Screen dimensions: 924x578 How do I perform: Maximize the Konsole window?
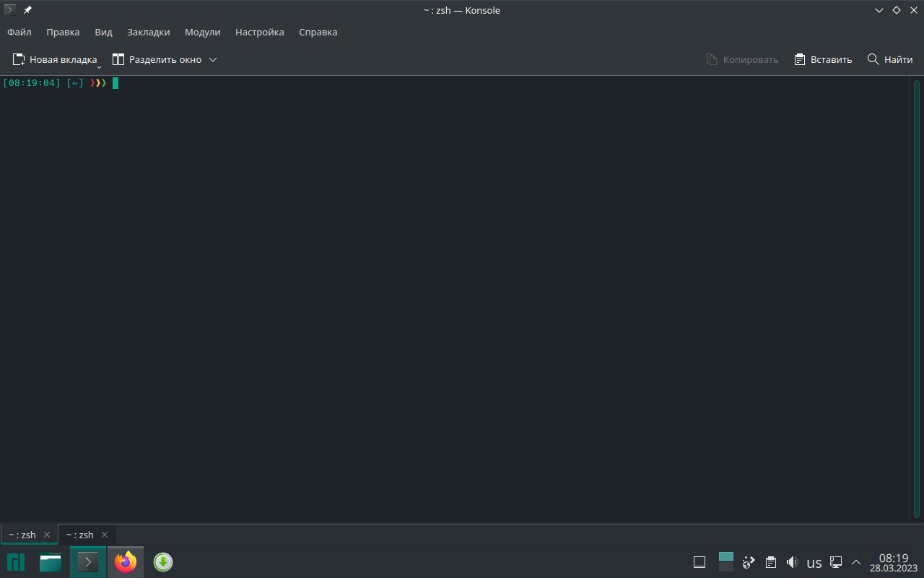pyautogui.click(x=897, y=10)
